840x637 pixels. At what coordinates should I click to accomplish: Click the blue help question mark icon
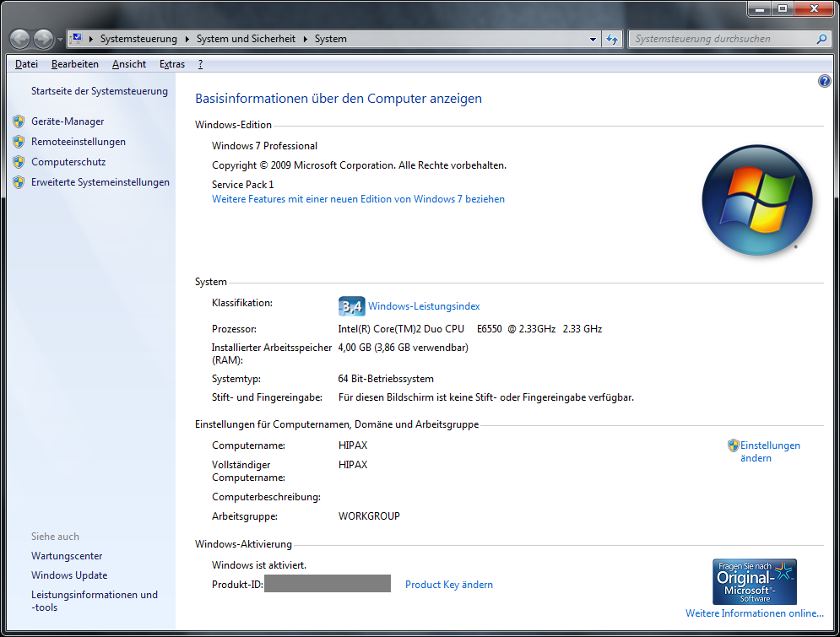[x=825, y=81]
